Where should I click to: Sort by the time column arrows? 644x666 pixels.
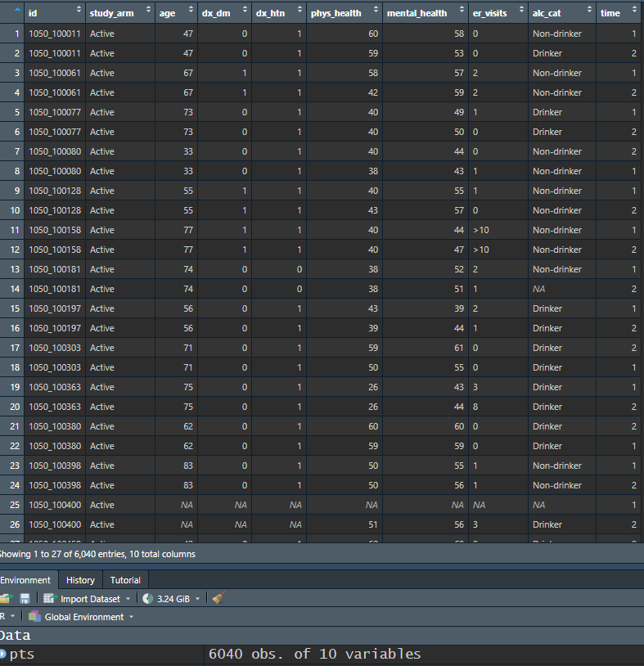[634, 9]
